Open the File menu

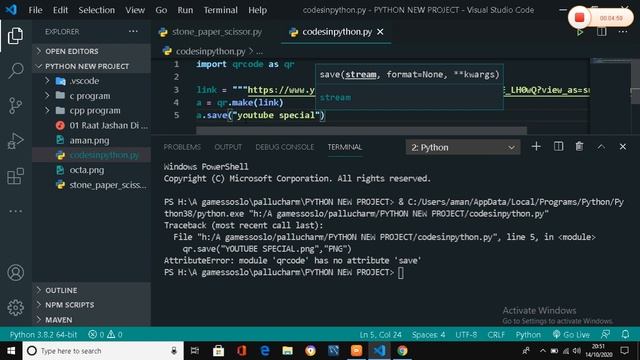tap(35, 10)
